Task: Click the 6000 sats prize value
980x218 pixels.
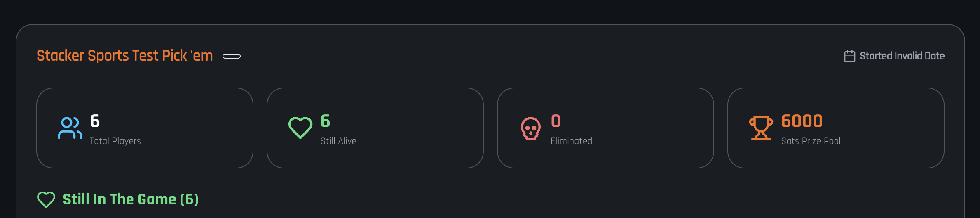Action: 802,121
